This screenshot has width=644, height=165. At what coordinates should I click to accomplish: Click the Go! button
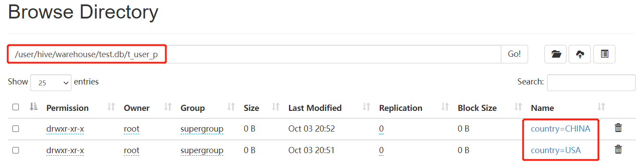pos(514,54)
